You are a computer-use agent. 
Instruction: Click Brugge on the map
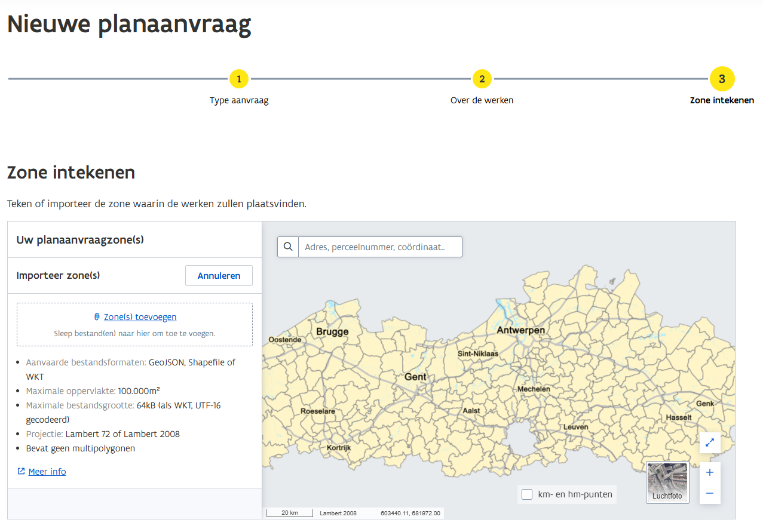click(332, 331)
